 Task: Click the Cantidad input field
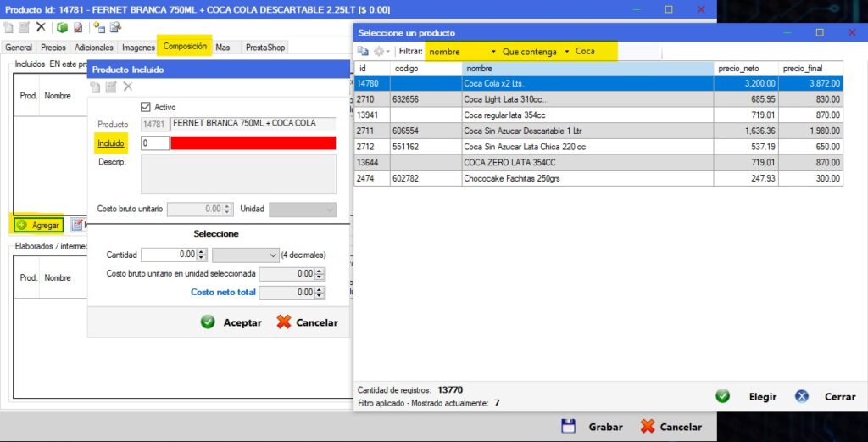170,255
